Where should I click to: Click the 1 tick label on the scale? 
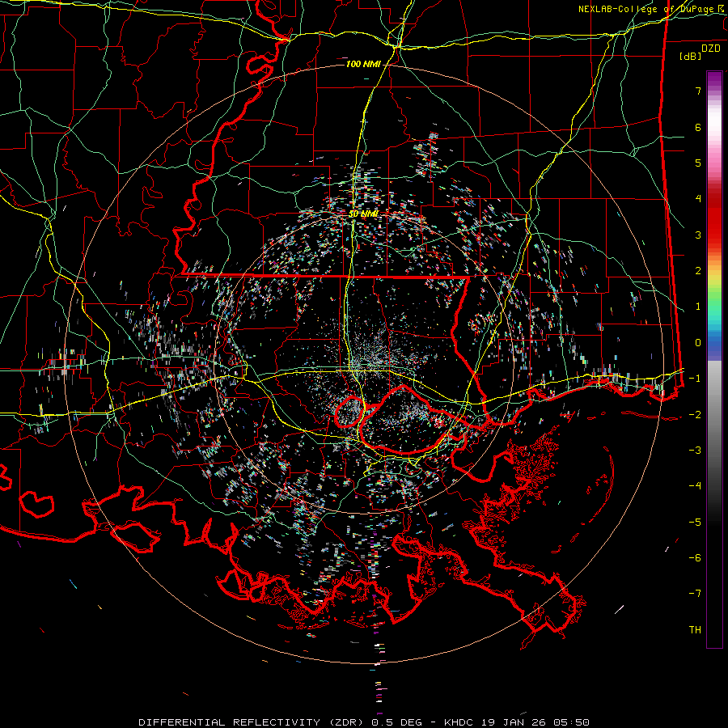(698, 307)
